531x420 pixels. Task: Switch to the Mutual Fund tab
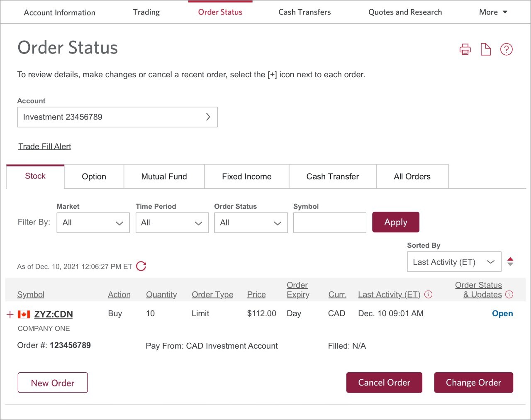tap(164, 176)
